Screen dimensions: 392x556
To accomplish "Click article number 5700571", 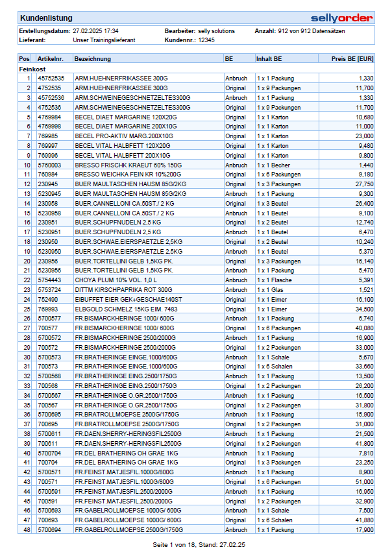I will click(49, 472).
